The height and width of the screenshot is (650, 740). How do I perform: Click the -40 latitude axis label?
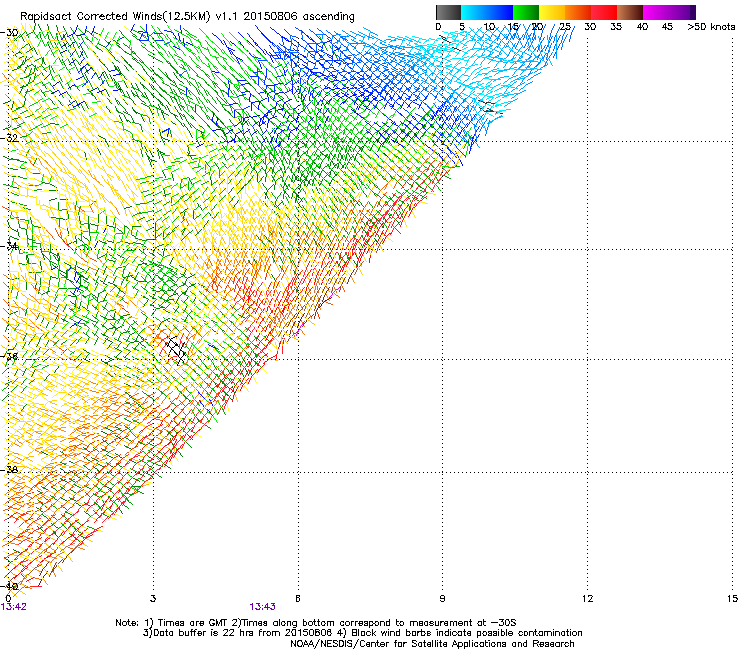coord(9,586)
